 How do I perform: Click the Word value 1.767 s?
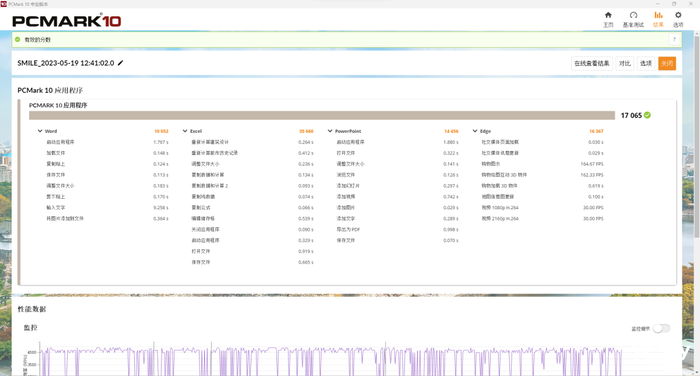click(161, 142)
